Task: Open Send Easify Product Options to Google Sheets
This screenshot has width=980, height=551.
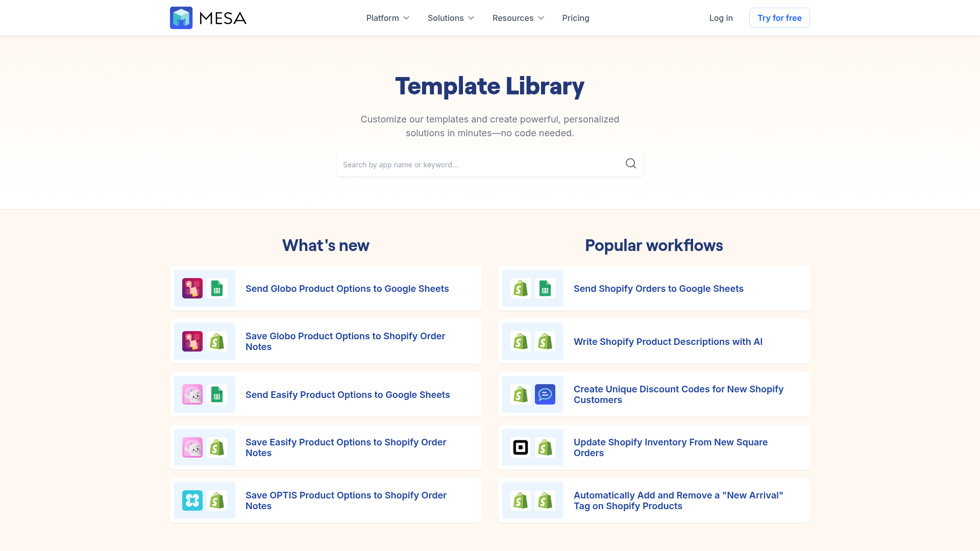Action: point(326,394)
